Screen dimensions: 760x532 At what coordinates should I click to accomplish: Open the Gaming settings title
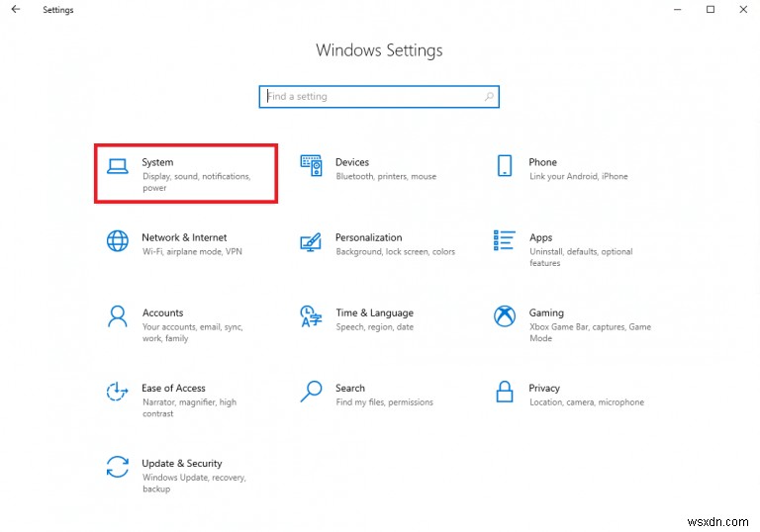click(x=546, y=313)
